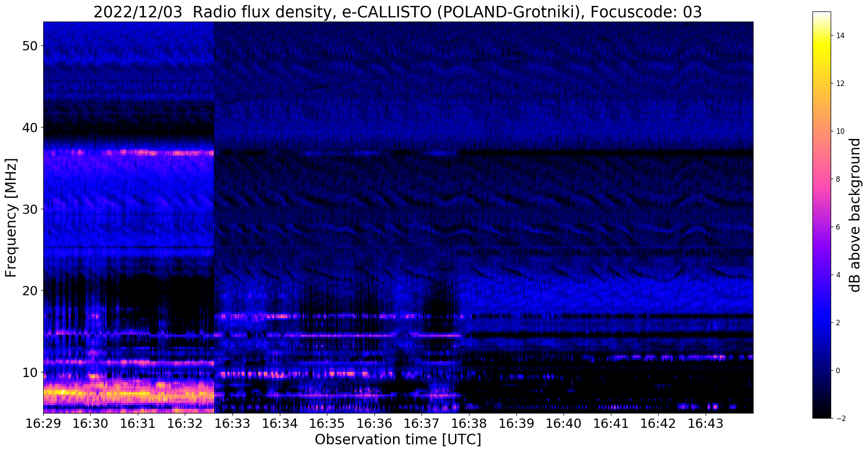Click the colorbar tick value 14

click(840, 36)
